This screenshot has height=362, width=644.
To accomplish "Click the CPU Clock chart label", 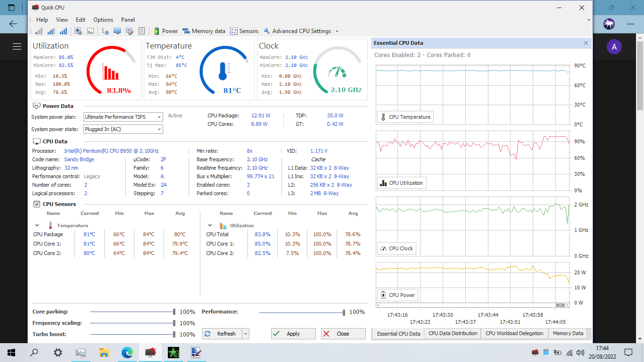I will (396, 248).
